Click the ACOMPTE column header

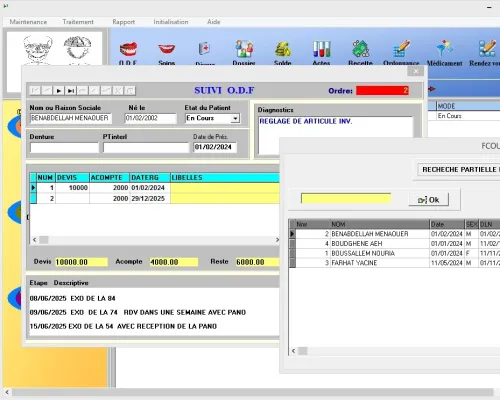click(x=109, y=178)
